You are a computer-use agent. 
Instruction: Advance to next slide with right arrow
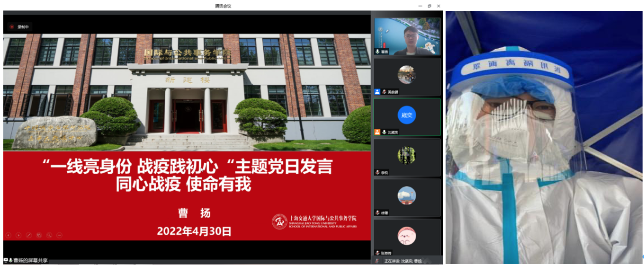(18, 235)
